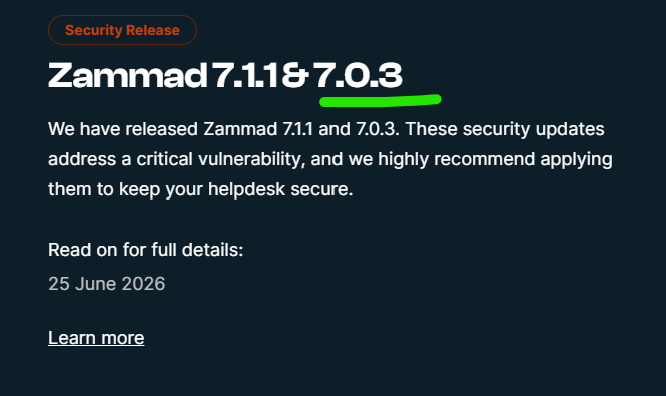
Task: Click 7.0.3 in the description paragraph
Action: (376, 129)
